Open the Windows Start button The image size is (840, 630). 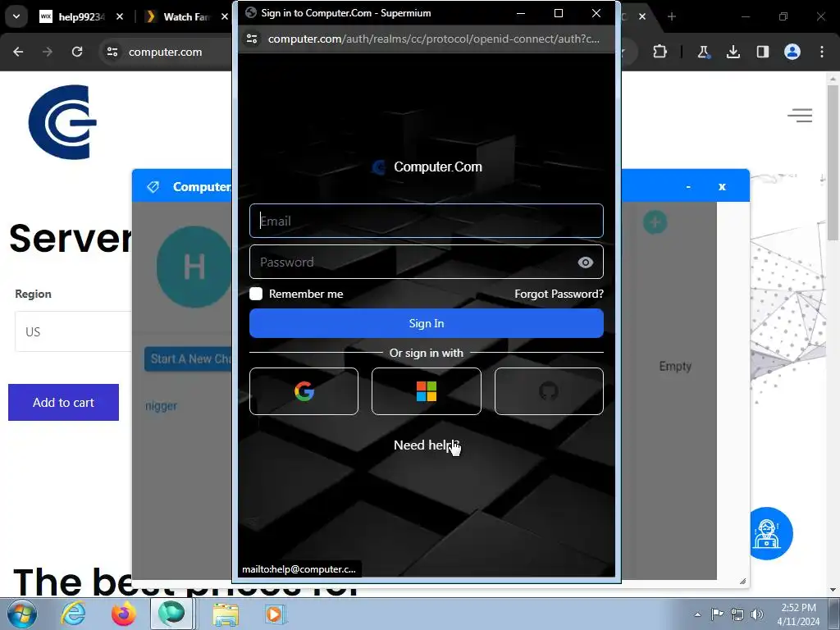[22, 614]
